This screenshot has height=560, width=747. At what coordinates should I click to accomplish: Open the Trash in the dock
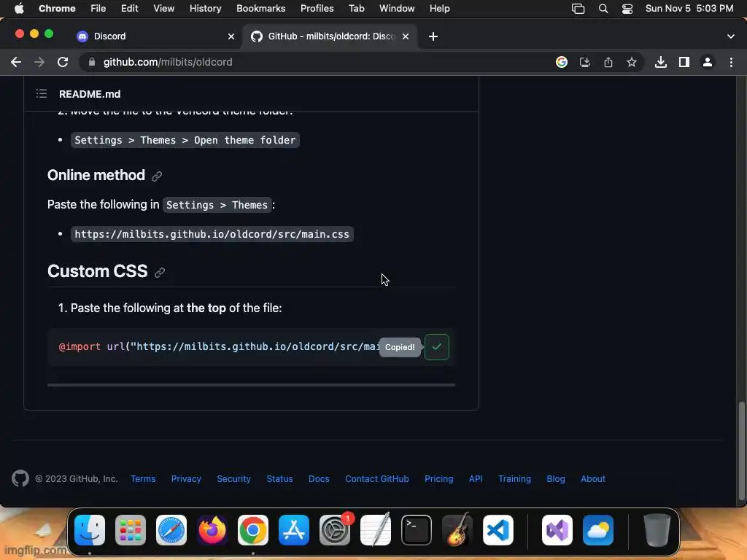pyautogui.click(x=657, y=530)
